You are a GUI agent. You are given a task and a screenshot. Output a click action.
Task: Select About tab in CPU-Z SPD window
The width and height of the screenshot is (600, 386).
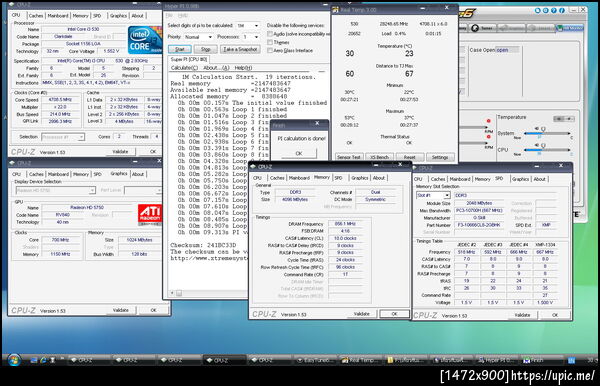tap(540, 179)
